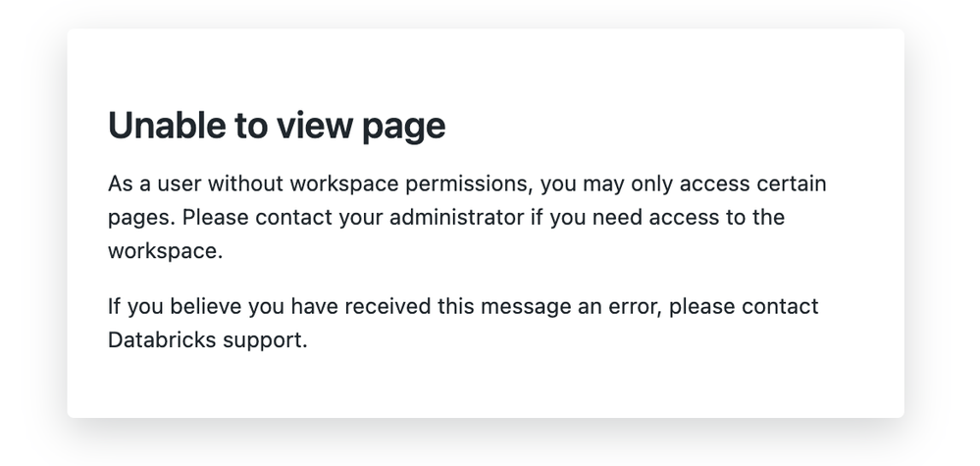Click the word "pages." starting the second line
This screenshot has width=980, height=466.
point(141,217)
